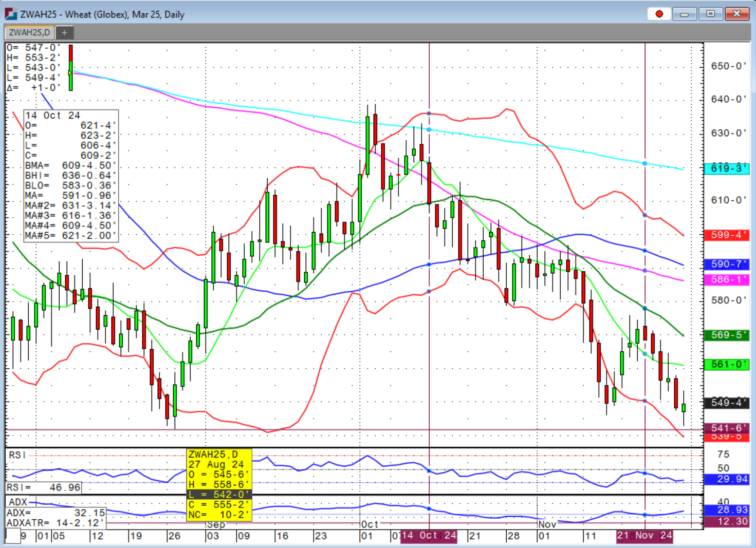Click the blue 590-7' price label
Screen dimensions: 756x548
coord(727,264)
